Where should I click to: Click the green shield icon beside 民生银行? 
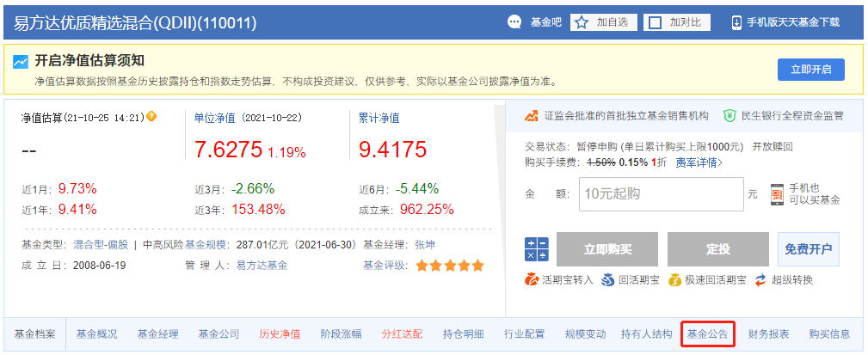pos(729,116)
